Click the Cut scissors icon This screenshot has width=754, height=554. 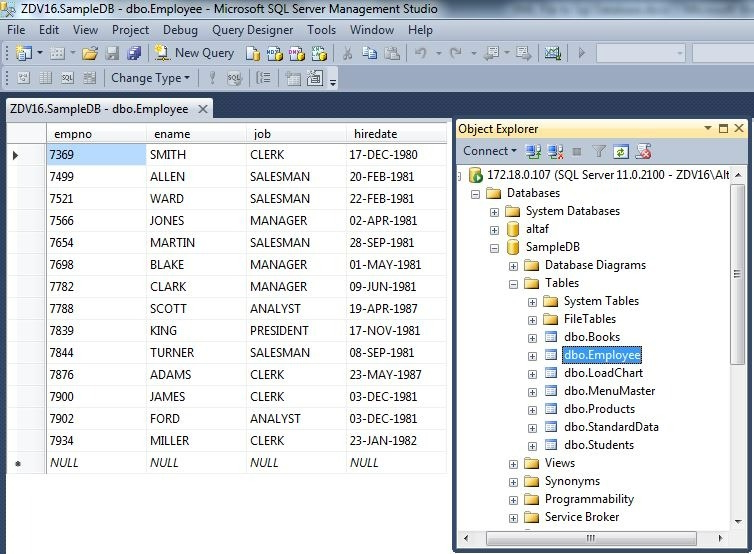point(347,53)
